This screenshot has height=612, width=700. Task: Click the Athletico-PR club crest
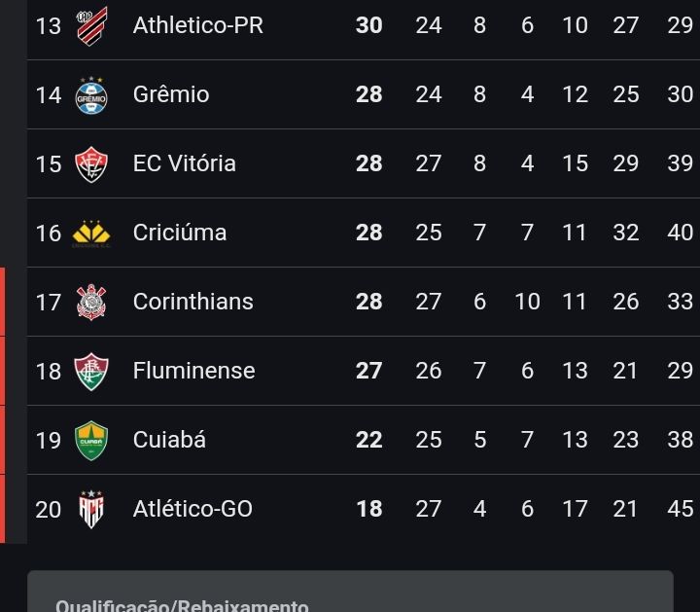92,25
